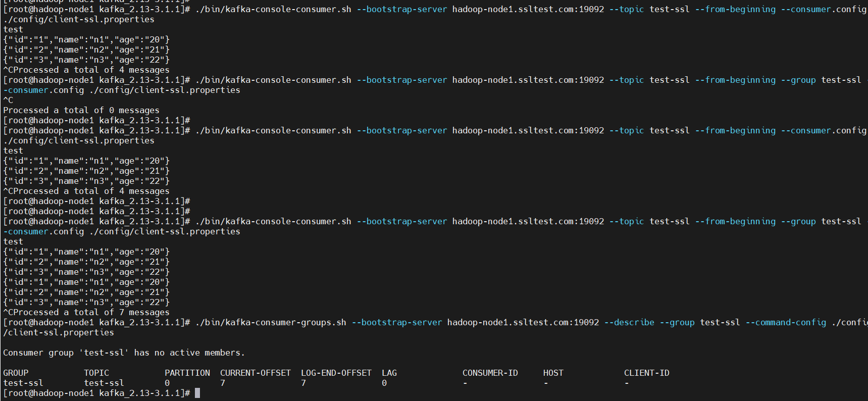The image size is (868, 401).
Task: Click the LAG column header
Action: [389, 373]
